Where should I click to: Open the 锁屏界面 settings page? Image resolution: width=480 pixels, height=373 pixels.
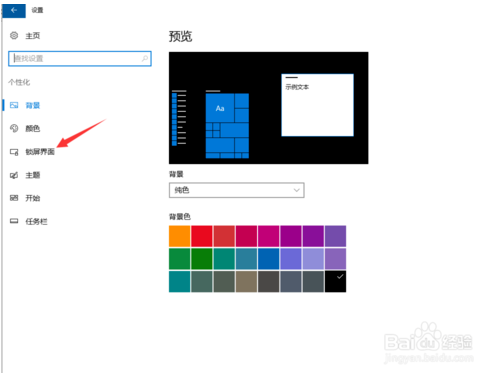40,152
